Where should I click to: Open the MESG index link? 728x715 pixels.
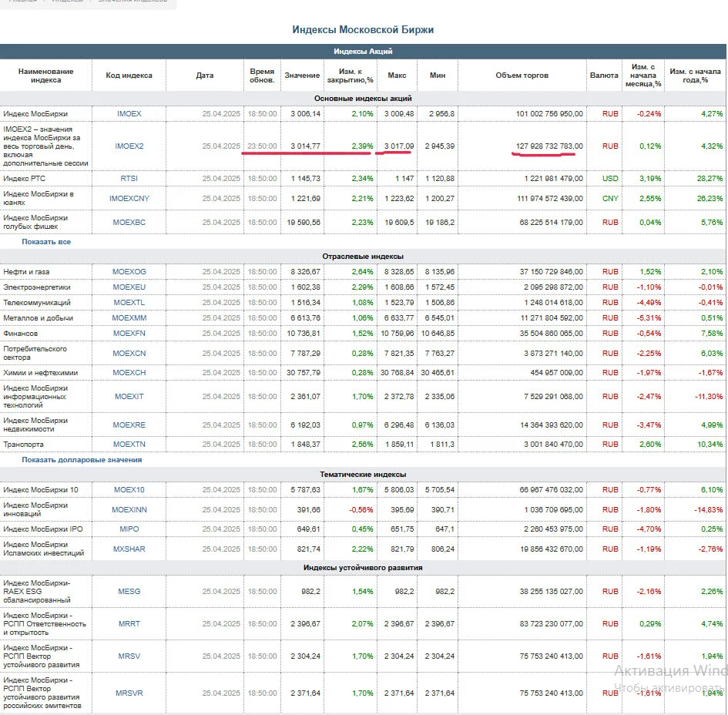[129, 592]
